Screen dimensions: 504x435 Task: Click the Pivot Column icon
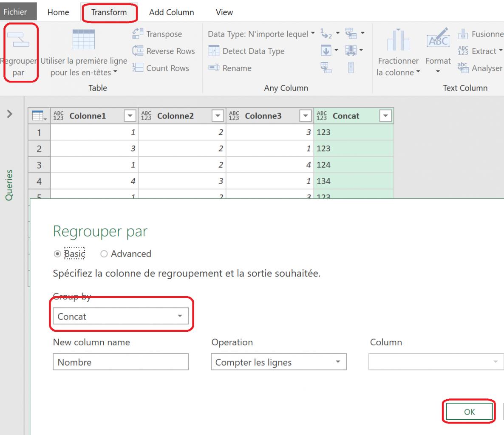pos(351,33)
